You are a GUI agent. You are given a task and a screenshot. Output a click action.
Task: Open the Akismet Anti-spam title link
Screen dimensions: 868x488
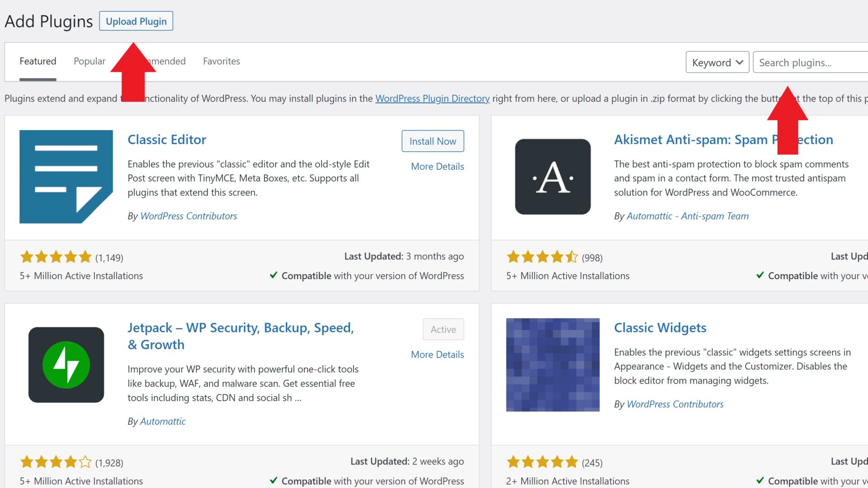coord(723,140)
